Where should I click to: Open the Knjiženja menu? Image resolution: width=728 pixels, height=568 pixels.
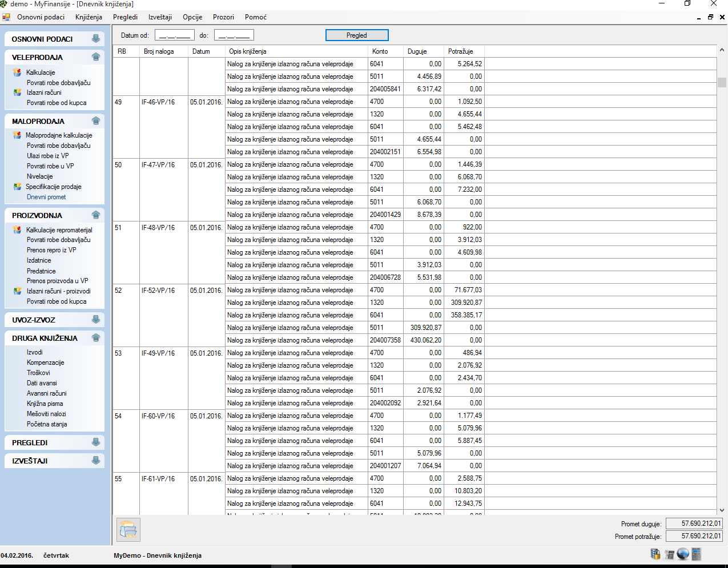(89, 17)
